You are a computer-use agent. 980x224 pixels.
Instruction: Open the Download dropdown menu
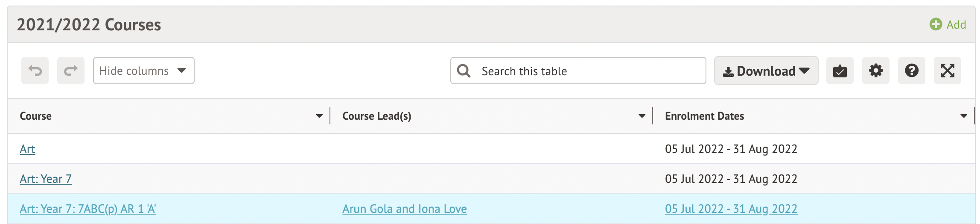766,71
